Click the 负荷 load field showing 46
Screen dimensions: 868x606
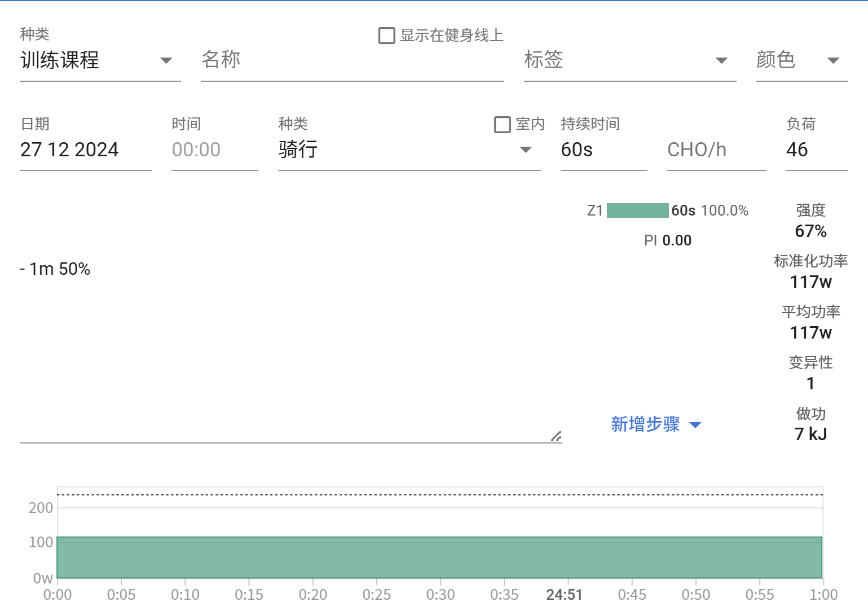pos(816,150)
